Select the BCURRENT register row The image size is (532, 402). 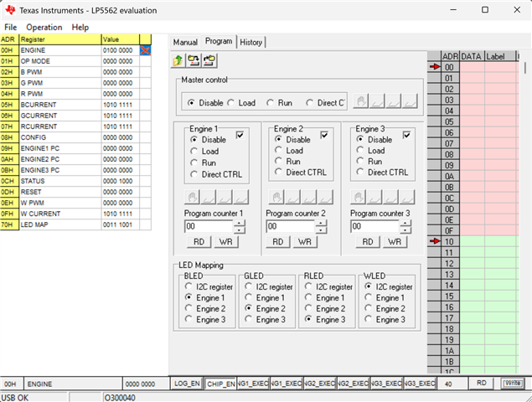tap(75, 105)
